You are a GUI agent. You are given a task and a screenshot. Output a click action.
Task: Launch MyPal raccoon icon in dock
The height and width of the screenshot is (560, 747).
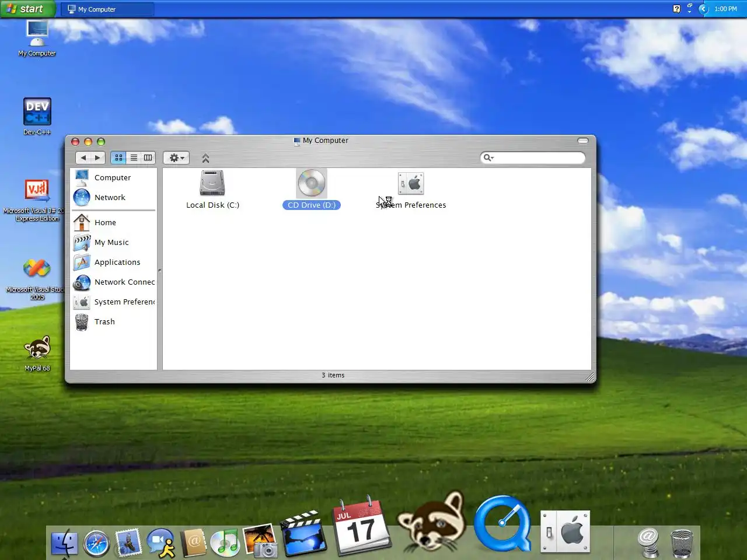[432, 522]
